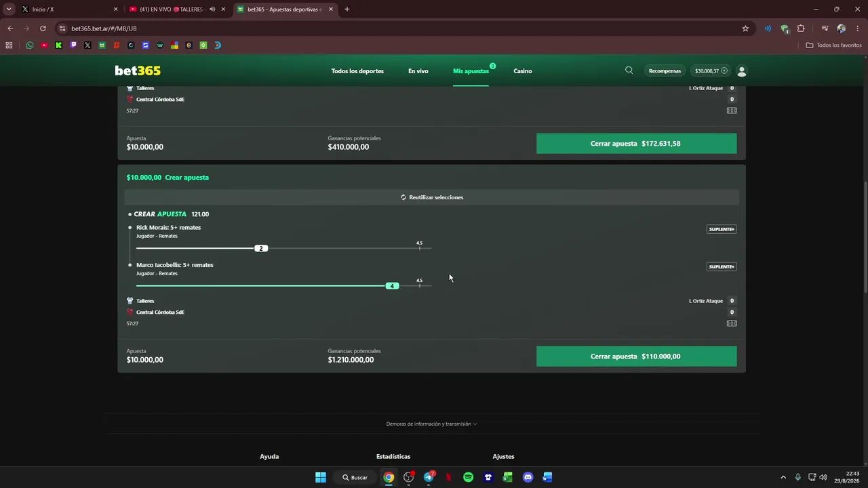Click Ganancias potenciales $1.210.000,00
This screenshot has width=868, height=488.
click(x=354, y=356)
